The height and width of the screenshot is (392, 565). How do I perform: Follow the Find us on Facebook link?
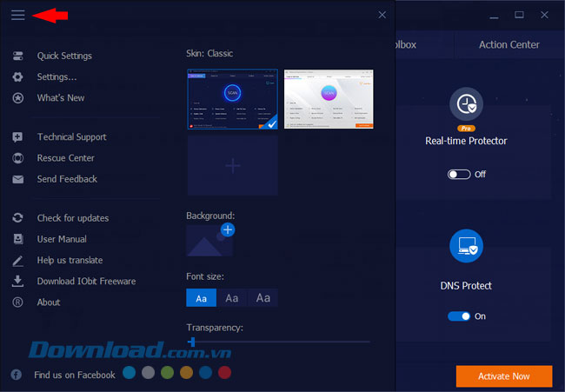point(75,375)
